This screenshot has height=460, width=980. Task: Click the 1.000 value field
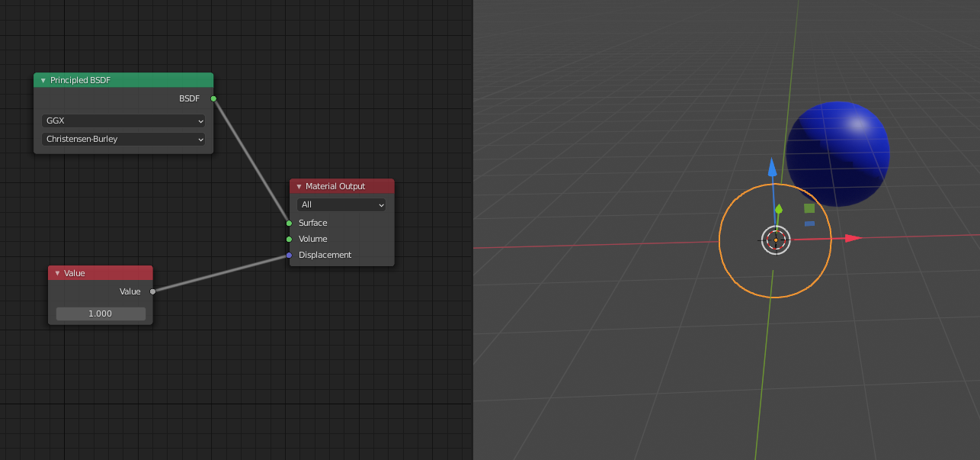pos(101,314)
